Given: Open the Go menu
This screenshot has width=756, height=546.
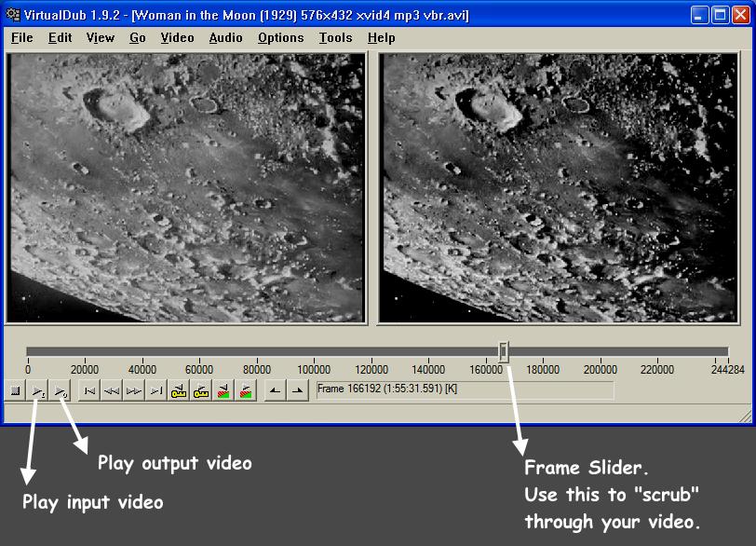Looking at the screenshot, I should [138, 37].
